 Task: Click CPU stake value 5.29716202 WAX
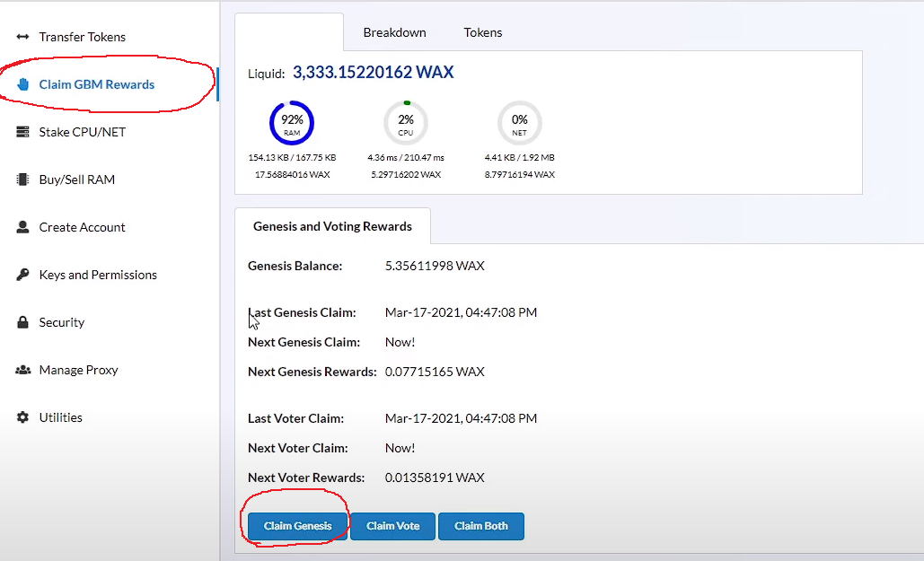pyautogui.click(x=406, y=174)
